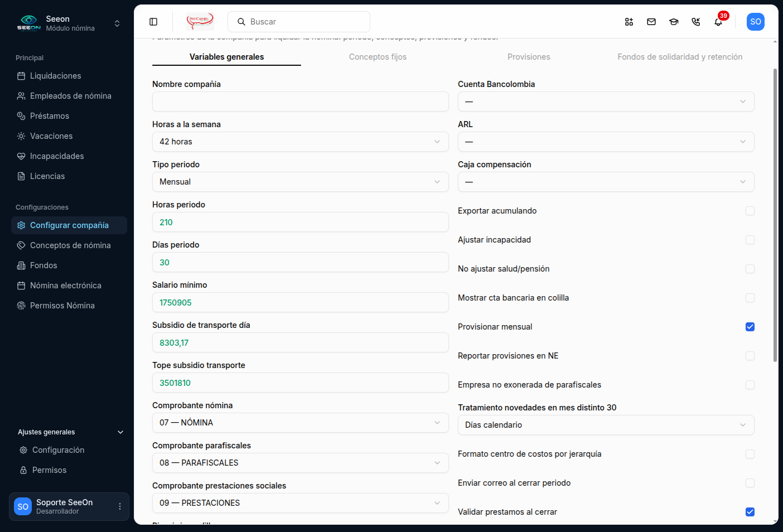Viewport: 783px width, 532px height.
Task: Enable Mostrar cta bancaria en colilla
Action: 750,298
